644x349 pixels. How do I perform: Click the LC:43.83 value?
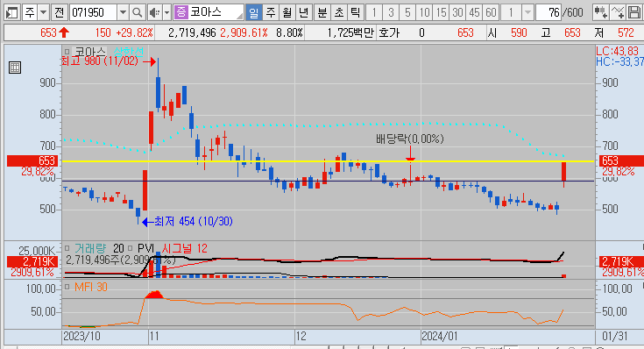(x=618, y=51)
